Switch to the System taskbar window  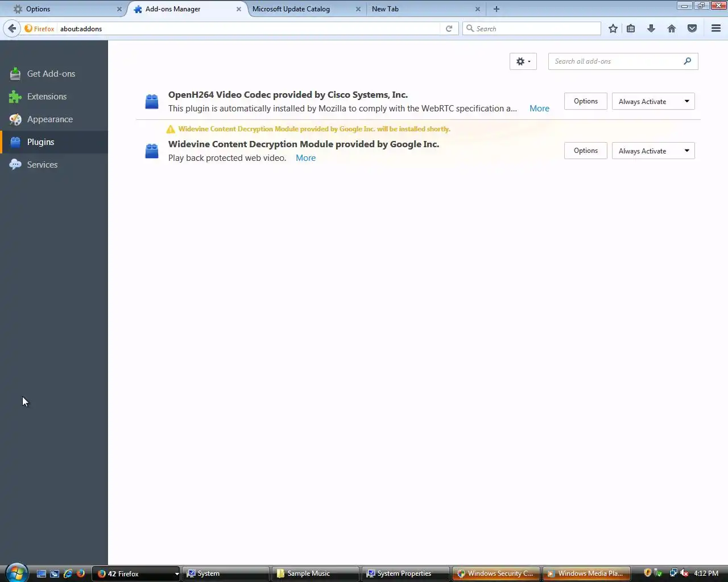click(226, 573)
